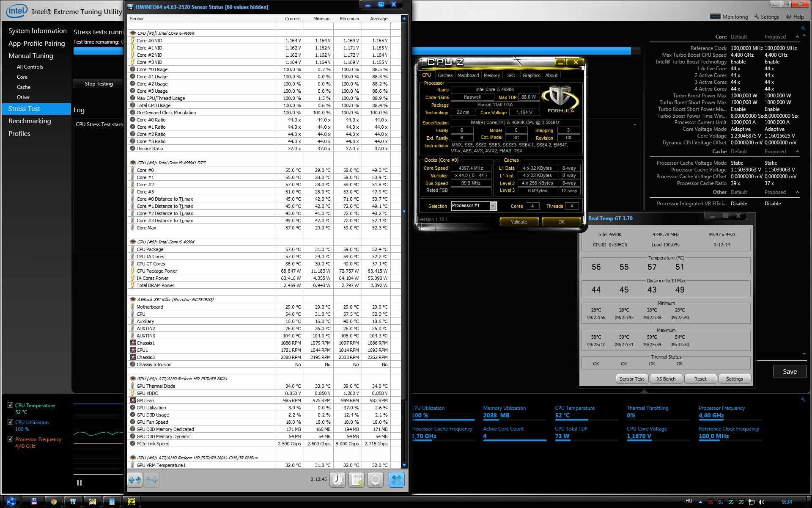Click XTU Save button
The image size is (812, 508).
[x=790, y=372]
